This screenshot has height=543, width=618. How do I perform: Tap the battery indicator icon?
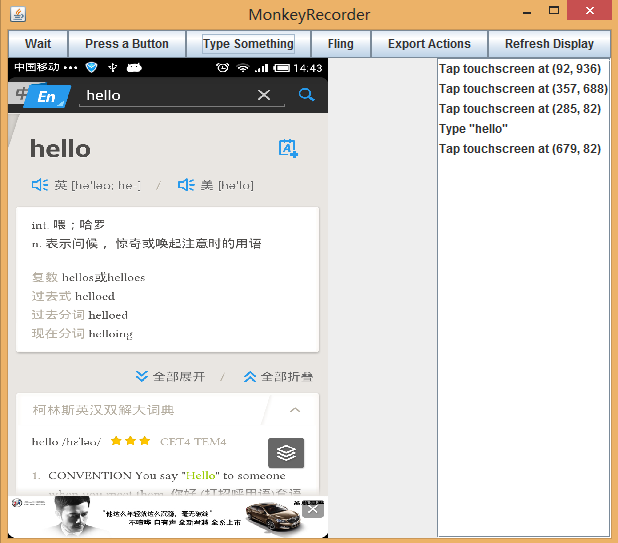click(x=281, y=68)
